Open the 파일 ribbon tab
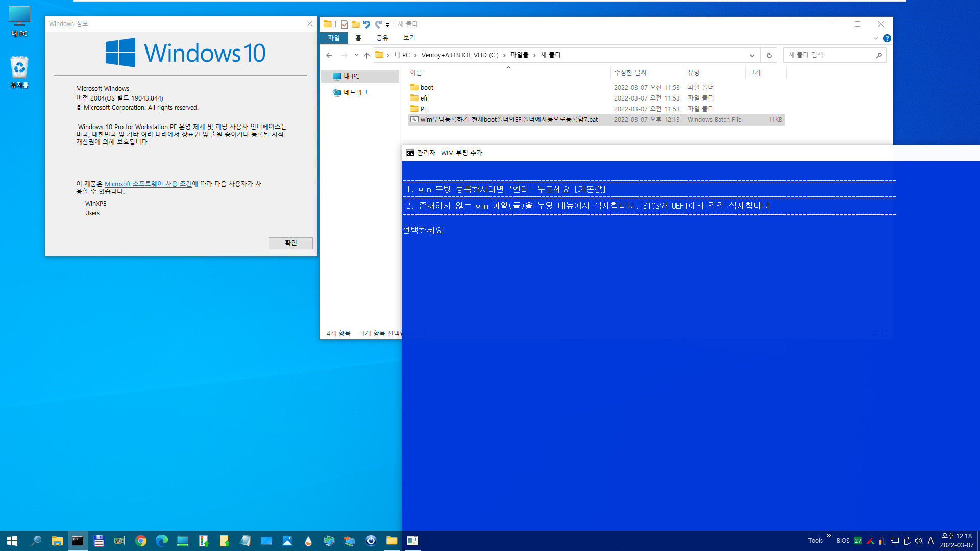Screen dimensions: 980x551 tap(334, 38)
